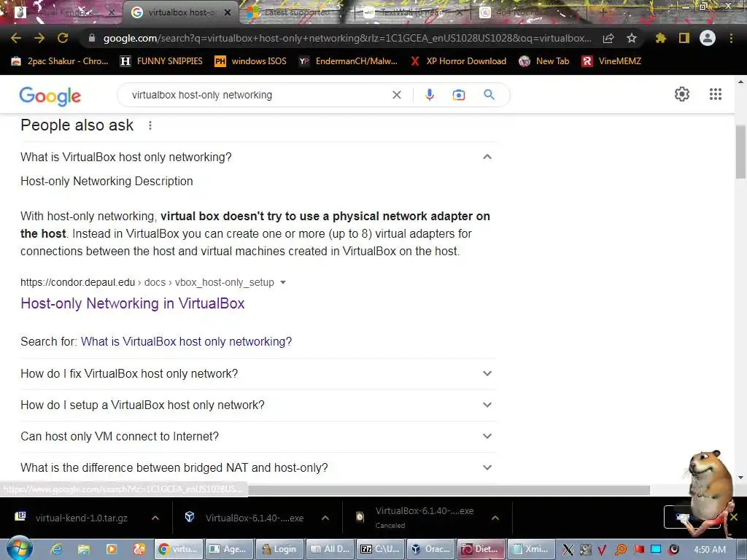
Task: Open People also ask options menu
Action: tap(150, 125)
